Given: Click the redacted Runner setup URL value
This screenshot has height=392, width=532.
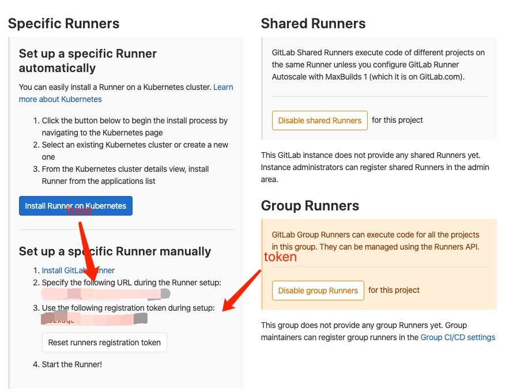Looking at the screenshot, I should (x=106, y=293).
